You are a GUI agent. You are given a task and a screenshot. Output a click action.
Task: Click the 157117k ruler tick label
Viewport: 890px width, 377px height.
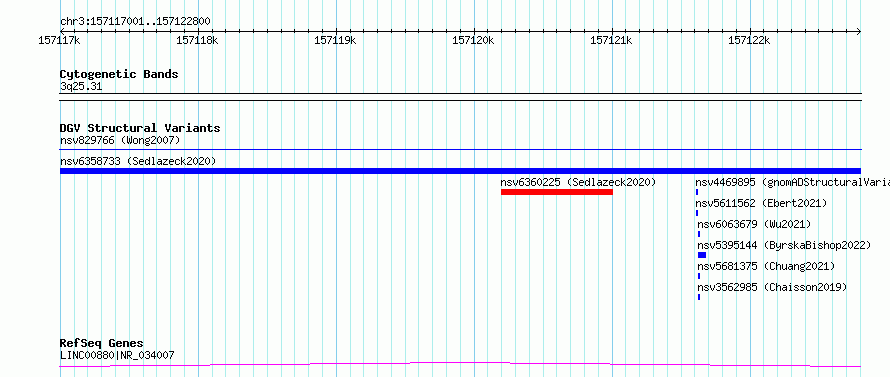coord(60,40)
